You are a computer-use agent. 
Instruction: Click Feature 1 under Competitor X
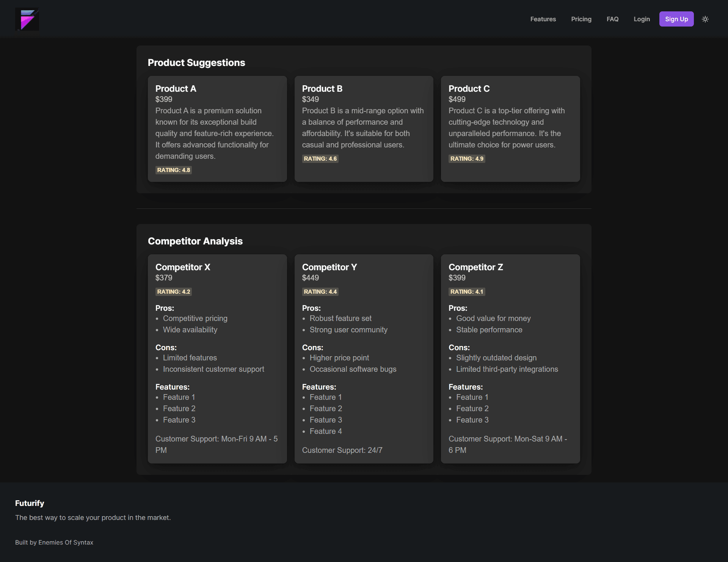tap(179, 398)
